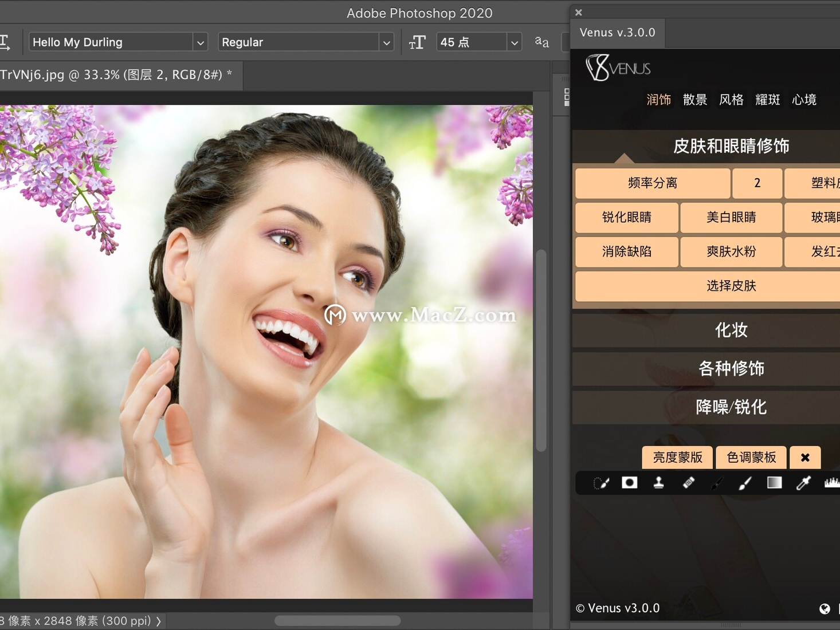840x630 pixels.
Task: Select the black brush icon in Venus panel
Action: [717, 483]
